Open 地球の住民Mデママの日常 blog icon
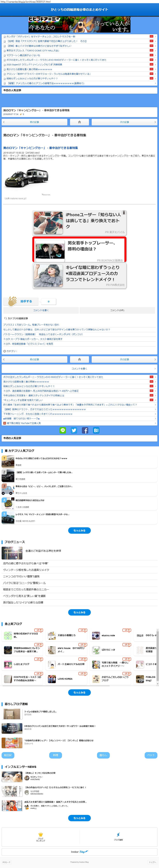The image size is (159, 868). pyautogui.click(x=8, y=636)
